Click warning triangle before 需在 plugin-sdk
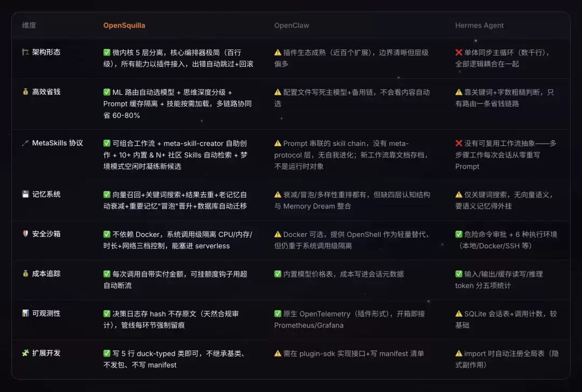The width and height of the screenshot is (582, 392). tap(278, 353)
